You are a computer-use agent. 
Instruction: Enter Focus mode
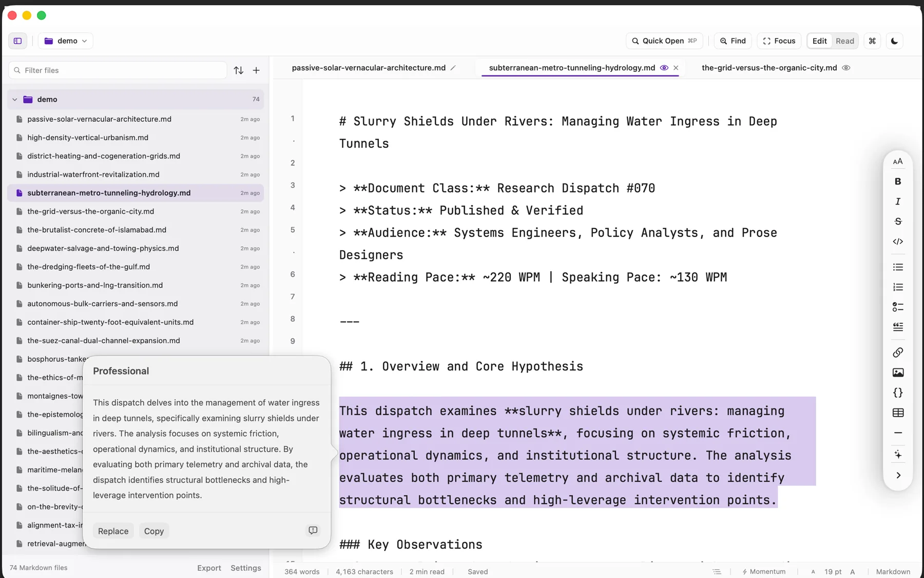pyautogui.click(x=779, y=41)
